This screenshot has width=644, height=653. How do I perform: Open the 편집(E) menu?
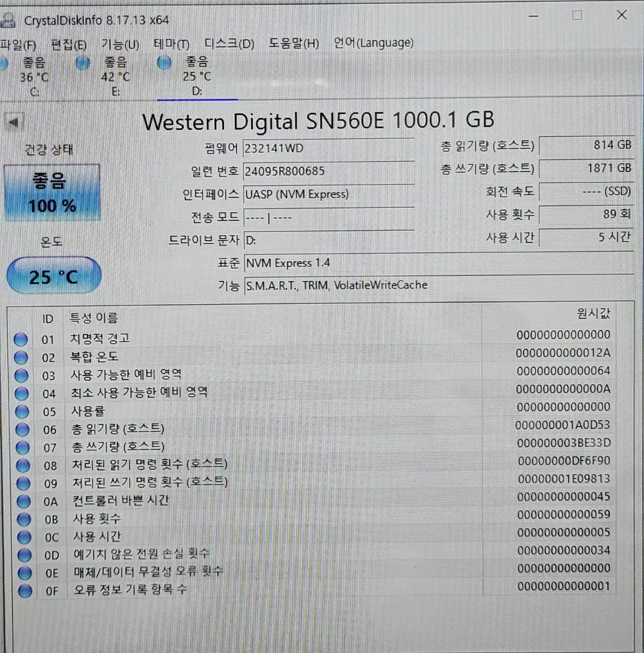[x=68, y=45]
